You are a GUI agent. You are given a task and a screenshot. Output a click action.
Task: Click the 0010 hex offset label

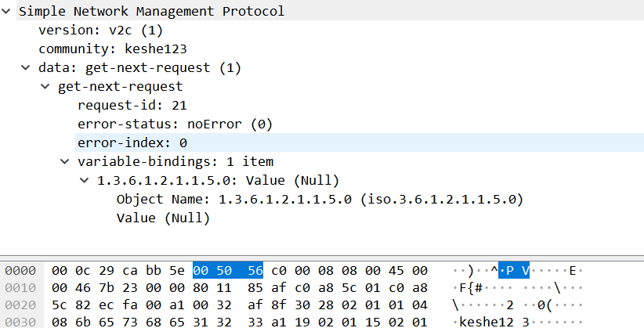[19, 288]
